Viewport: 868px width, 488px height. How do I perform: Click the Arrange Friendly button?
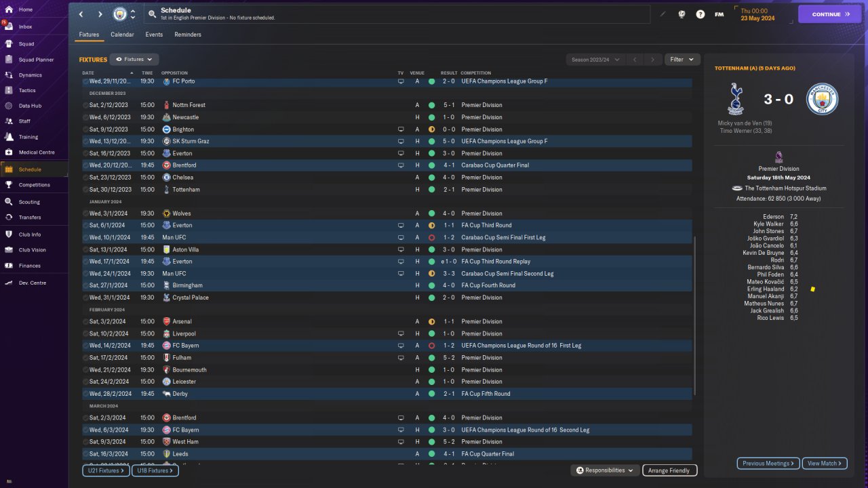[x=669, y=470]
